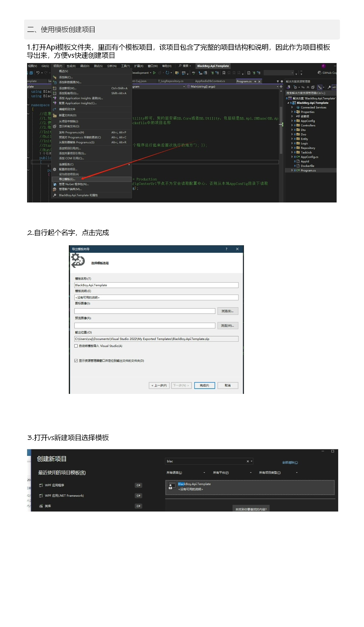
Task: Click the gear wizard icon in export dialog
Action: (x=78, y=261)
